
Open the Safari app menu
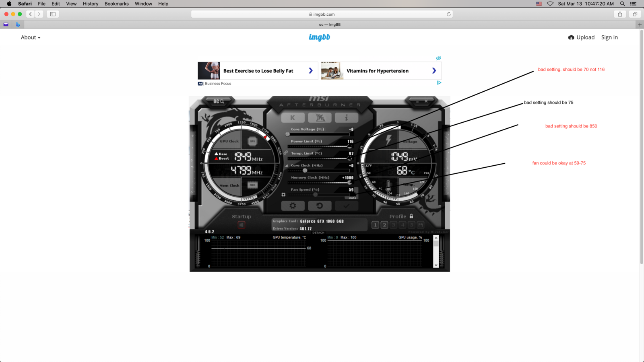(25, 4)
